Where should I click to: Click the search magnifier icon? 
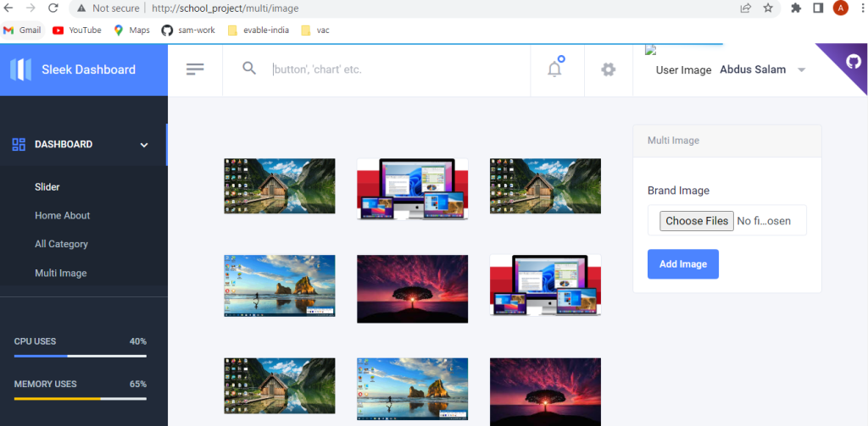(249, 69)
